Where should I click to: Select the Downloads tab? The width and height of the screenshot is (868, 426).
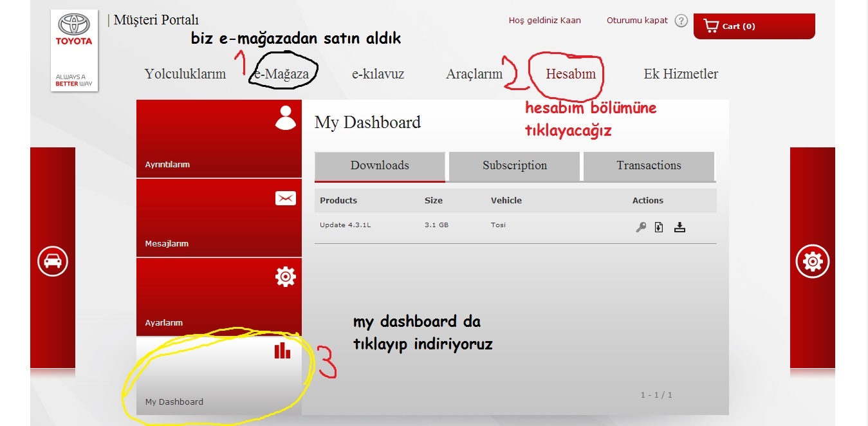click(x=380, y=166)
